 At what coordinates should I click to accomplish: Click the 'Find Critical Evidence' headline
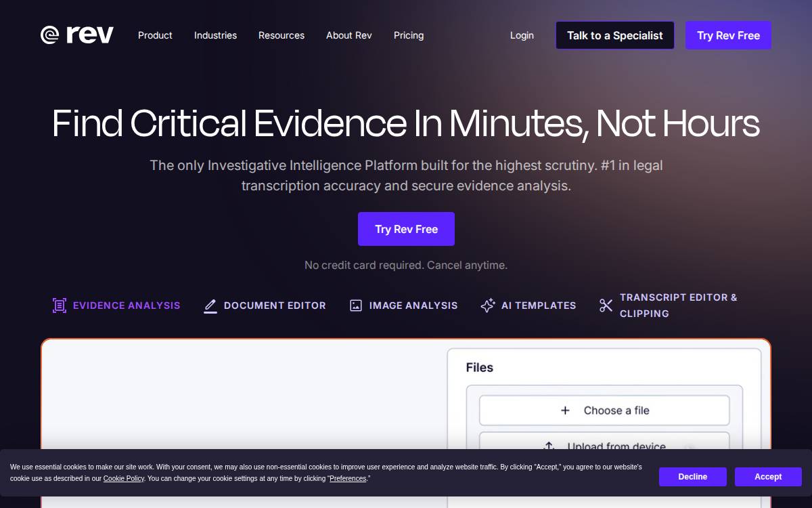406,124
